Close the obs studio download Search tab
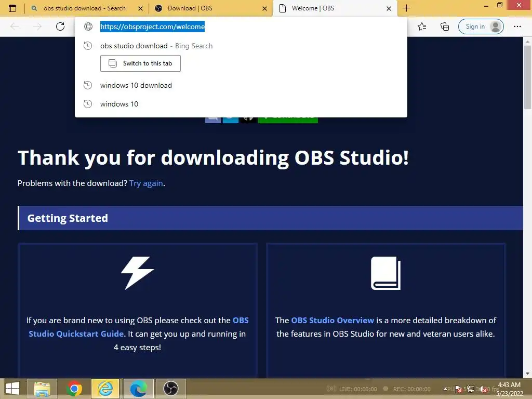 coord(140,9)
